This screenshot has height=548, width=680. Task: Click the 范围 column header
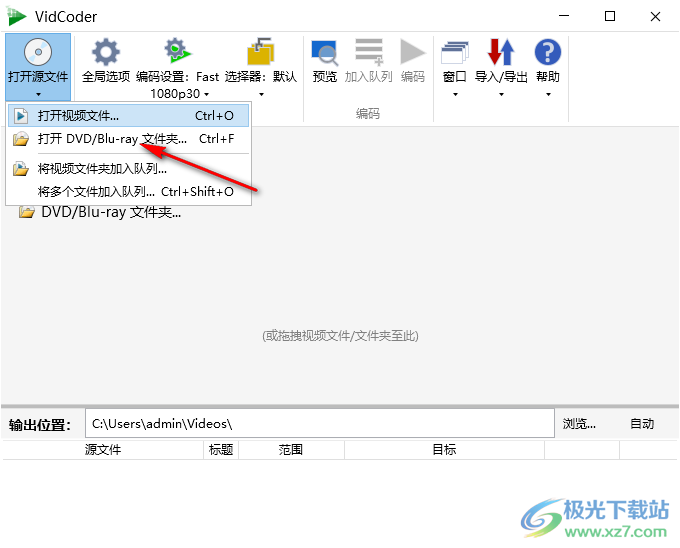[x=291, y=450]
